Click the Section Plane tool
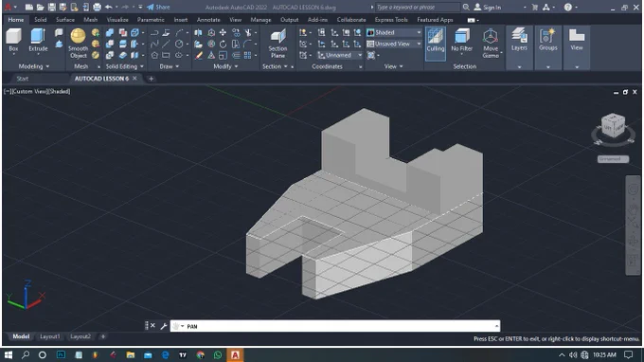Image resolution: width=644 pixels, height=362 pixels. click(277, 44)
